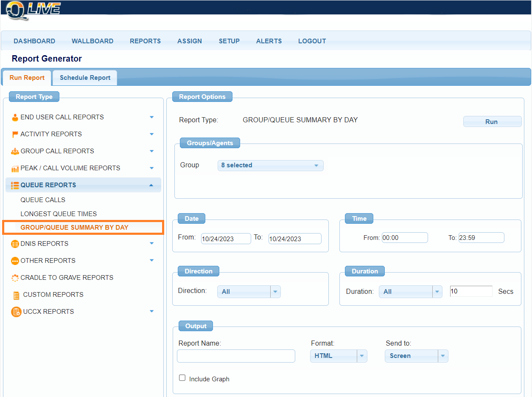Click the Queue Reports list icon
Image resolution: width=532 pixels, height=397 pixels.
pyautogui.click(x=15, y=185)
